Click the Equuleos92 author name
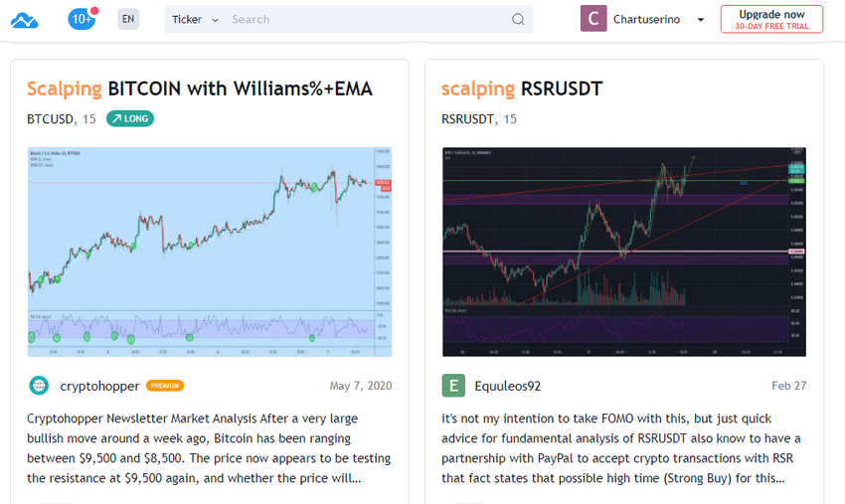 [x=508, y=386]
